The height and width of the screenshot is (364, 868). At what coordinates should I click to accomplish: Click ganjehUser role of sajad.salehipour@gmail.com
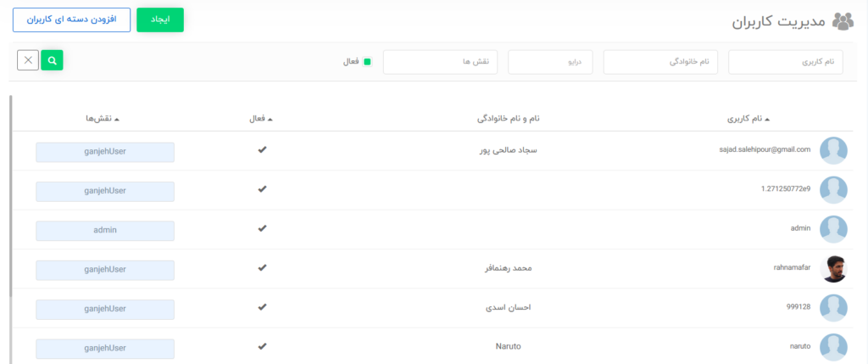pos(105,153)
